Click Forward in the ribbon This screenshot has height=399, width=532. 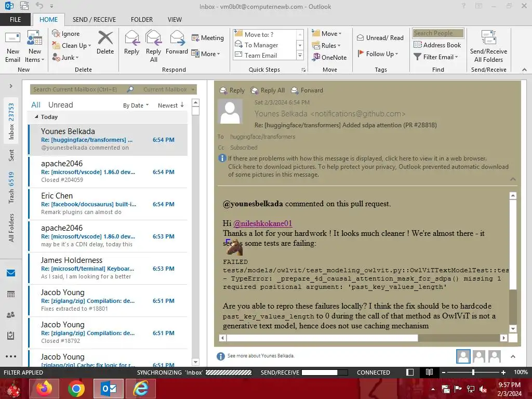pyautogui.click(x=177, y=43)
